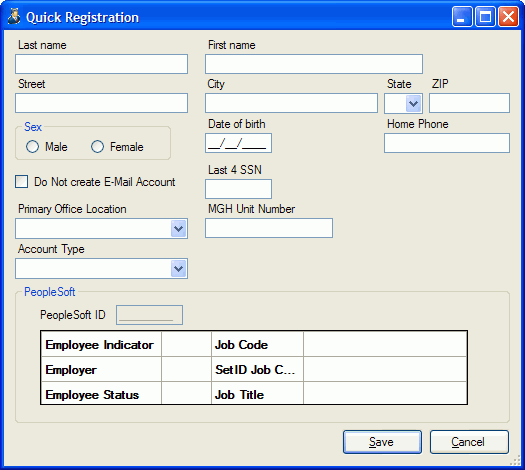Click the Cancel button
525x470 pixels.
[469, 442]
